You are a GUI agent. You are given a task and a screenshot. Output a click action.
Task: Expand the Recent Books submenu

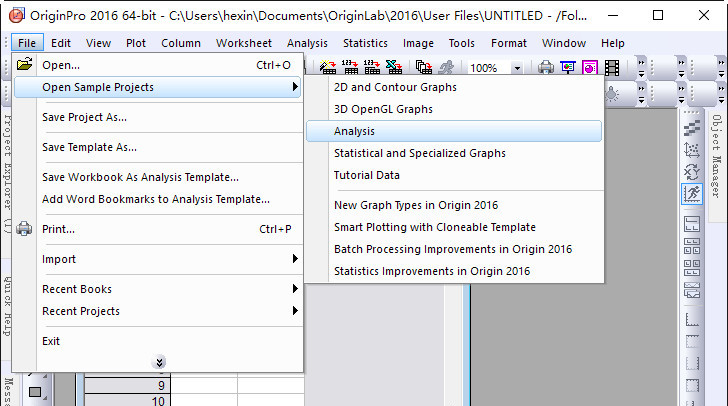pyautogui.click(x=158, y=289)
